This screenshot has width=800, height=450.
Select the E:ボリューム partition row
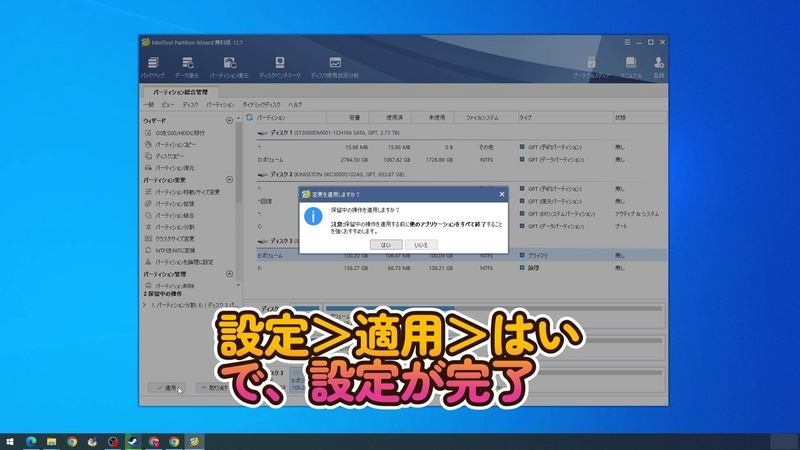(x=462, y=256)
